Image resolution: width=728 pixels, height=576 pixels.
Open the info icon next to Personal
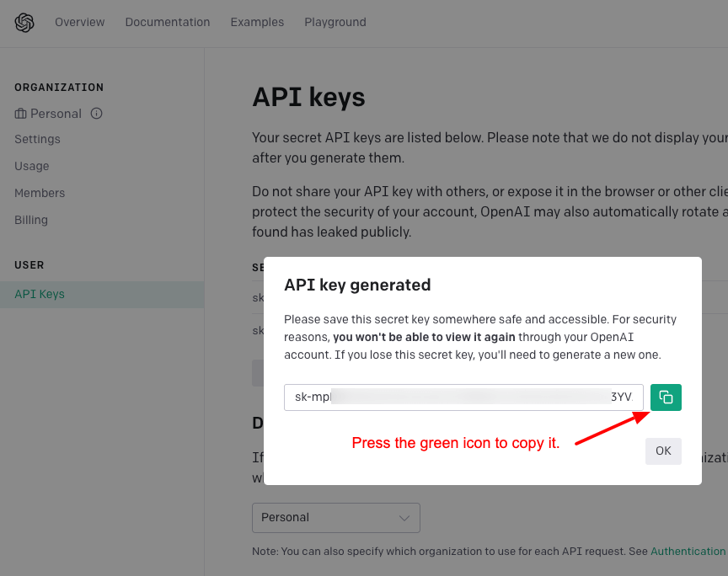click(x=97, y=114)
